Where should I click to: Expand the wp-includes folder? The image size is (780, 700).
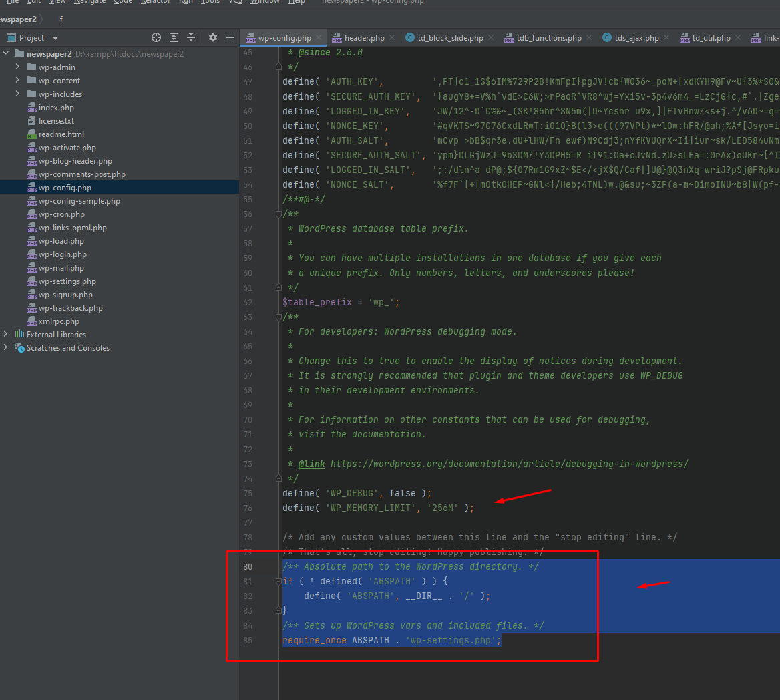coord(17,94)
